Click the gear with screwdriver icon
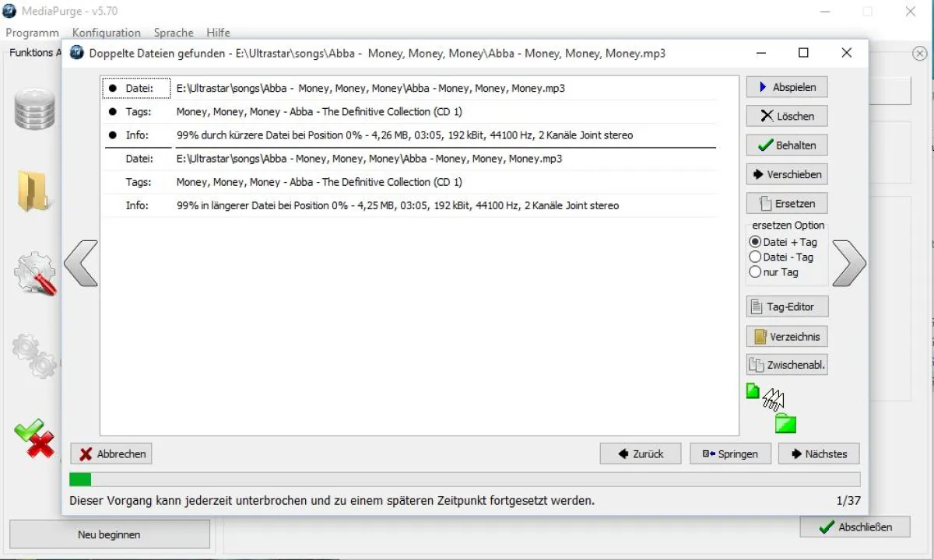Image resolution: width=934 pixels, height=560 pixels. pos(35,274)
